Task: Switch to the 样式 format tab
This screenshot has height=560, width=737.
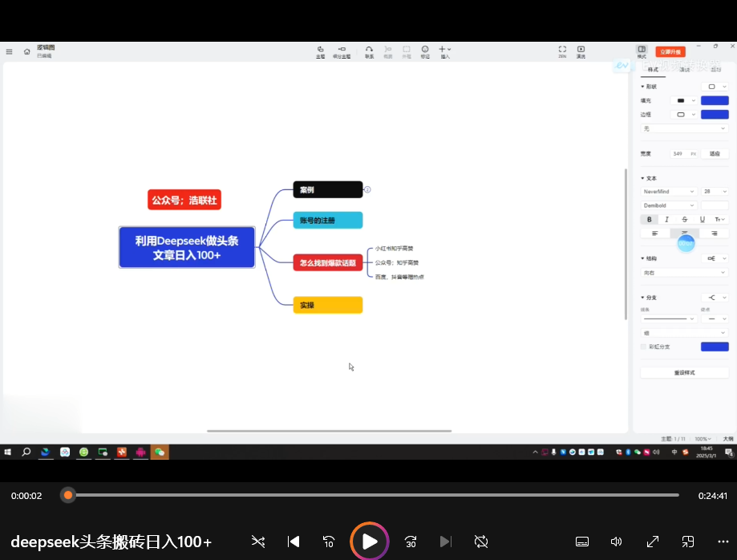Action: click(x=653, y=70)
